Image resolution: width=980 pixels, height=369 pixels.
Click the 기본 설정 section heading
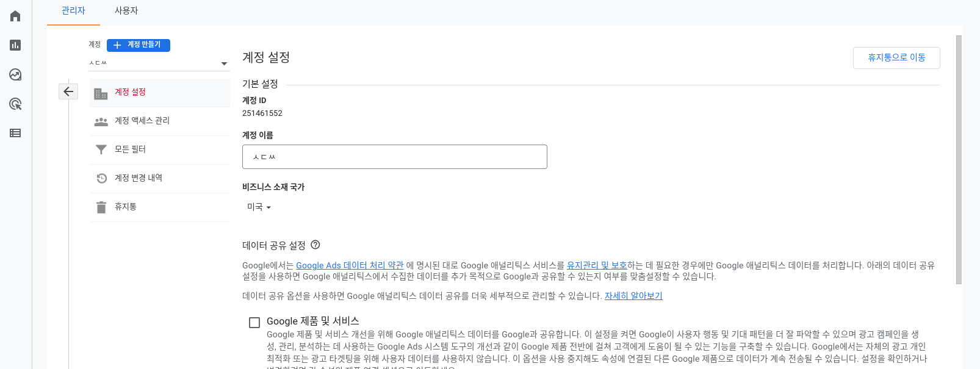[x=260, y=84]
